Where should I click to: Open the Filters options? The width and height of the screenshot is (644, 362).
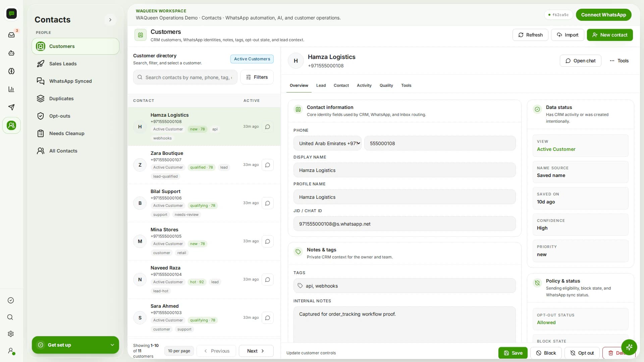coord(257,77)
